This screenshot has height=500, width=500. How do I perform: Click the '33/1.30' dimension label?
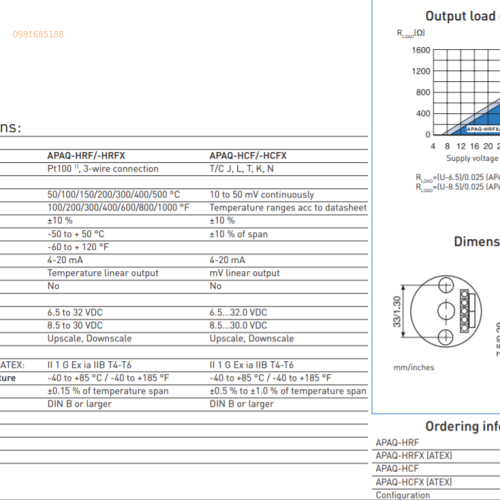[397, 311]
